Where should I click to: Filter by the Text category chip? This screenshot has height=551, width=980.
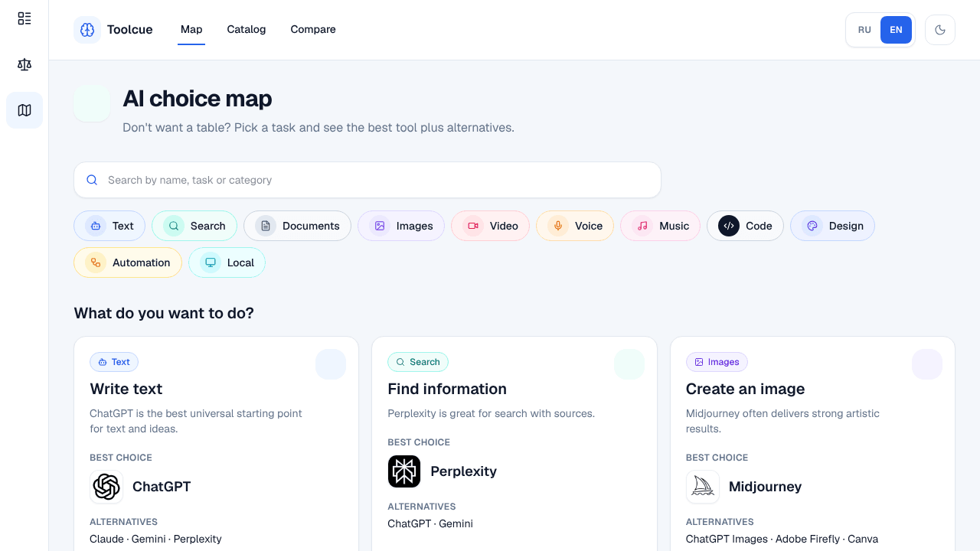109,226
